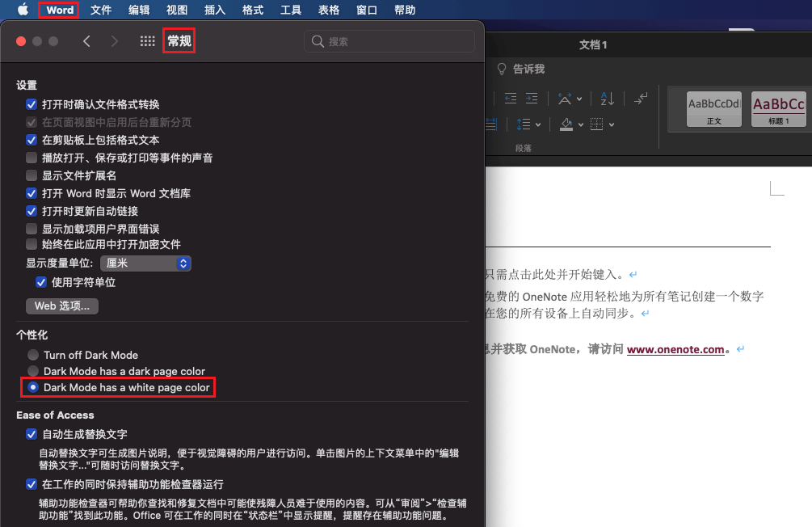Viewport: 812px width, 527px height.
Task: Open the www.onenote.com link in document
Action: pos(675,349)
